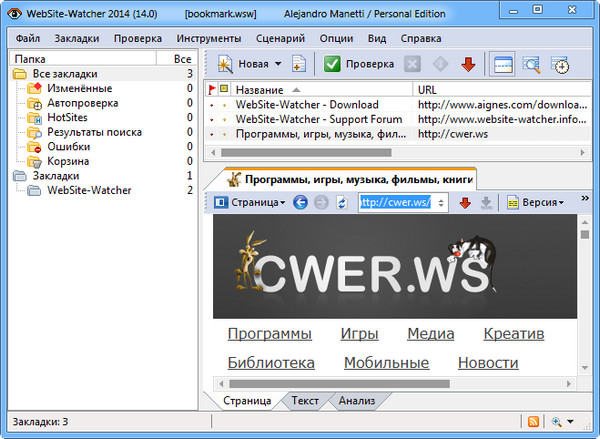Click the Программы link on the webpage

pyautogui.click(x=269, y=333)
